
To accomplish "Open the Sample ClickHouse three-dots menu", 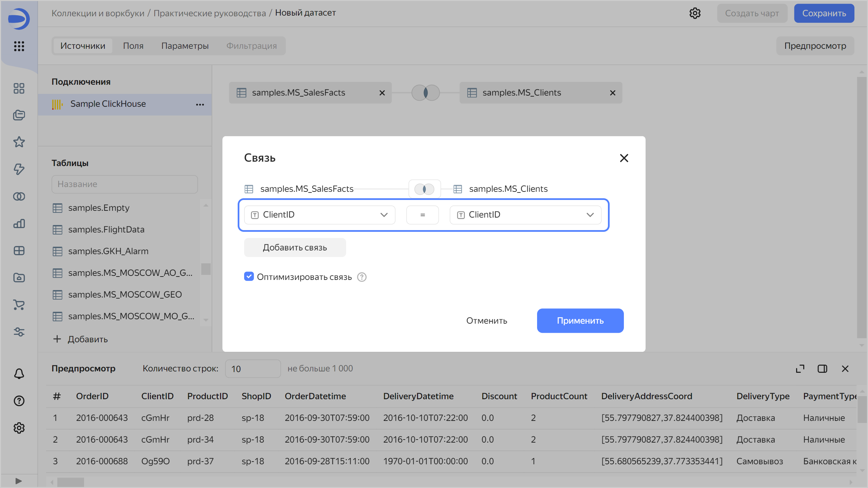I will 200,104.
